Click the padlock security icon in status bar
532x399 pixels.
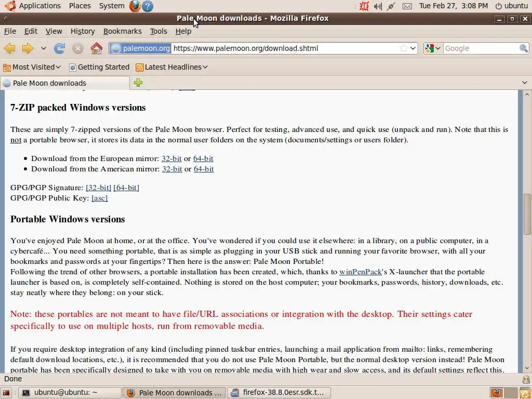(x=526, y=379)
